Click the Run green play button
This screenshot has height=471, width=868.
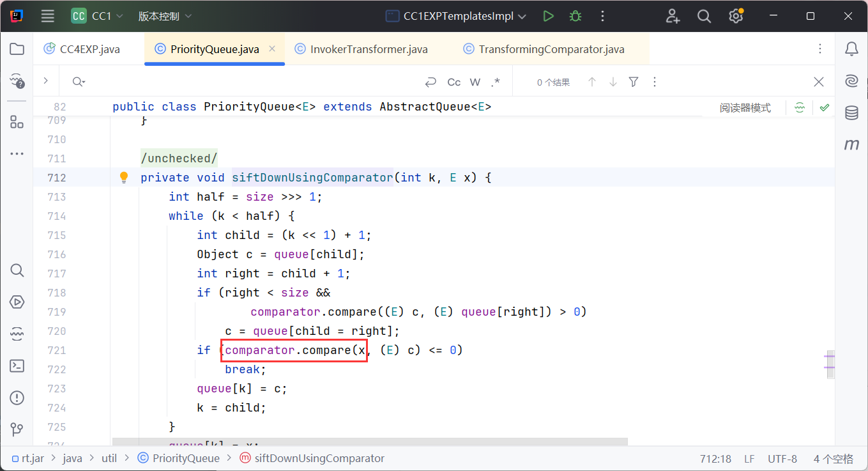click(548, 17)
